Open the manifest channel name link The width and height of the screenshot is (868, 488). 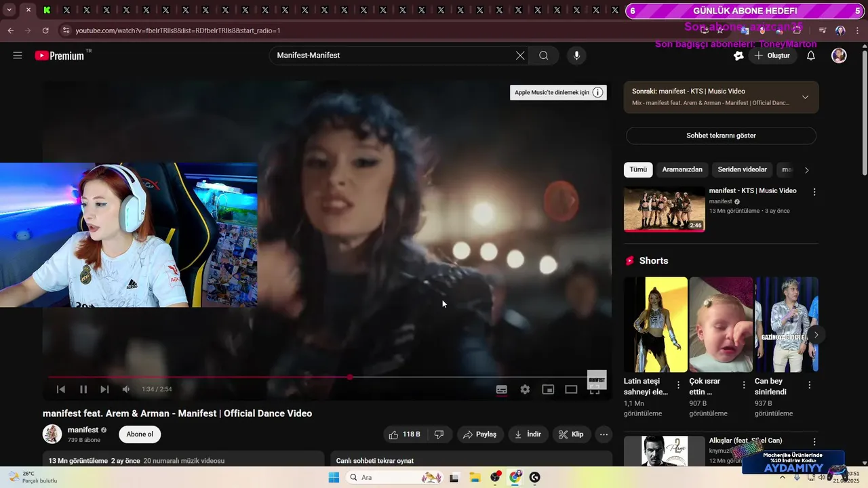click(x=83, y=430)
